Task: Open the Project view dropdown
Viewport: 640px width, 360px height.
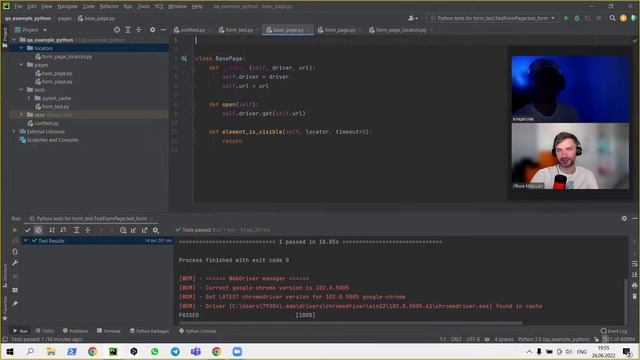Action: point(31,30)
